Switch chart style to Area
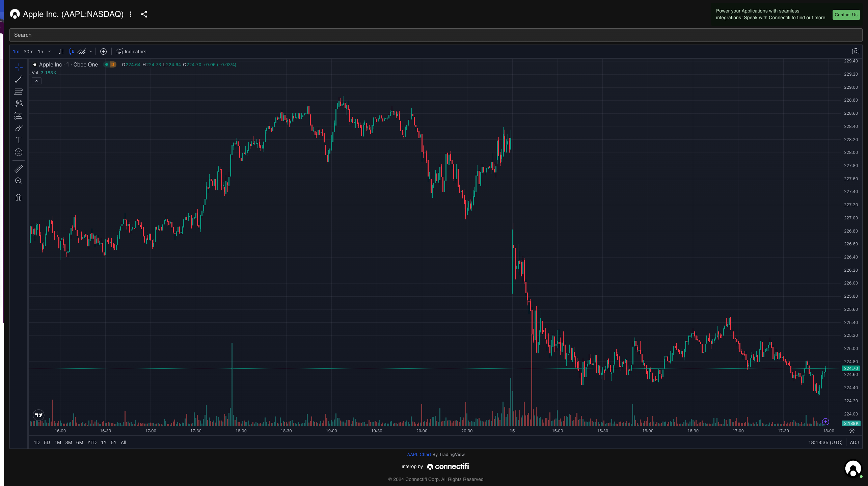The image size is (868, 486). click(82, 51)
